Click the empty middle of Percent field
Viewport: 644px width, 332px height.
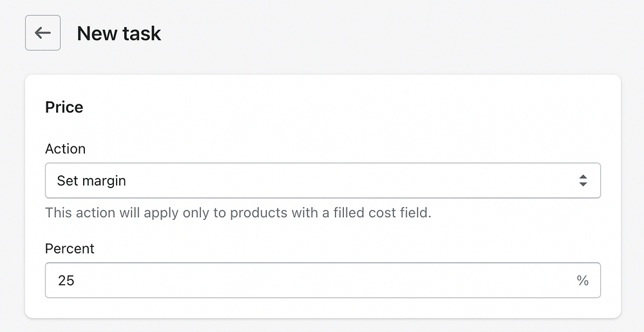pos(322,280)
